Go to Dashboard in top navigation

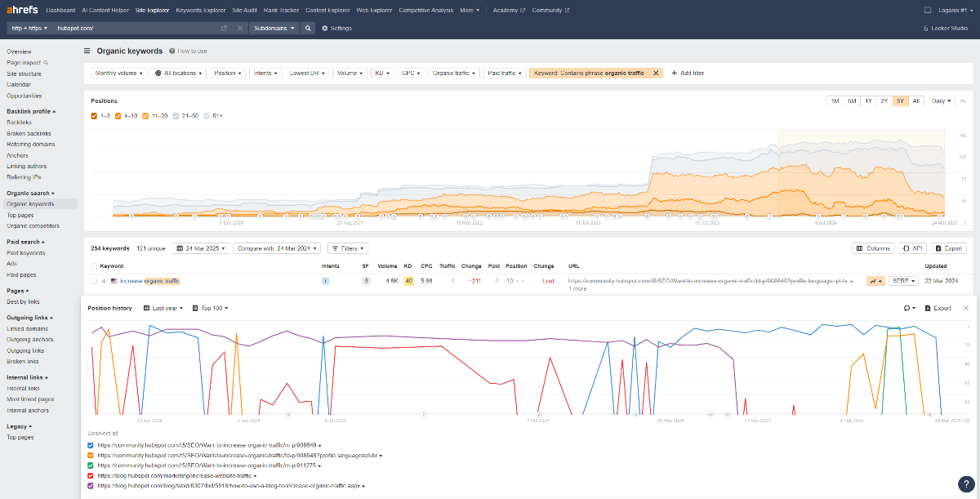[61, 10]
